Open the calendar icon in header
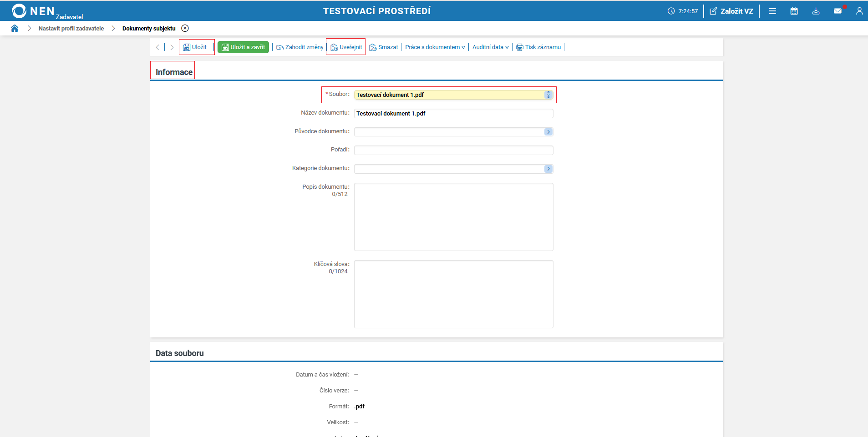The height and width of the screenshot is (437, 868). click(794, 11)
